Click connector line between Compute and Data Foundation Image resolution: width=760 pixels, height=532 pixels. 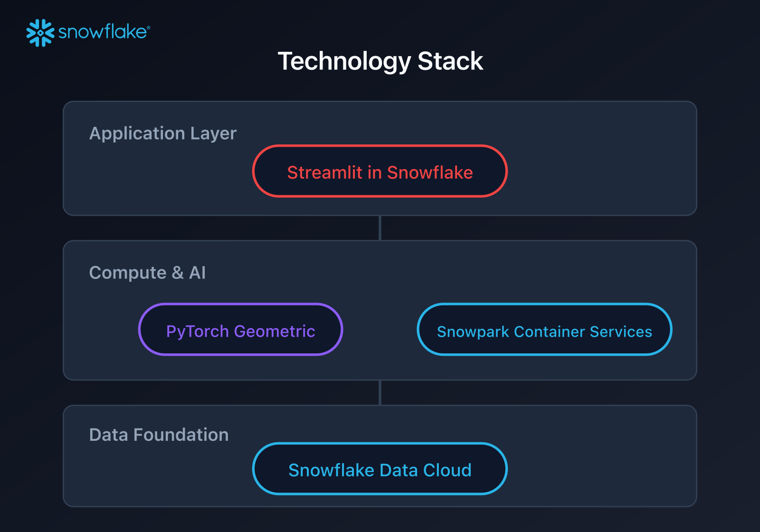pyautogui.click(x=380, y=392)
